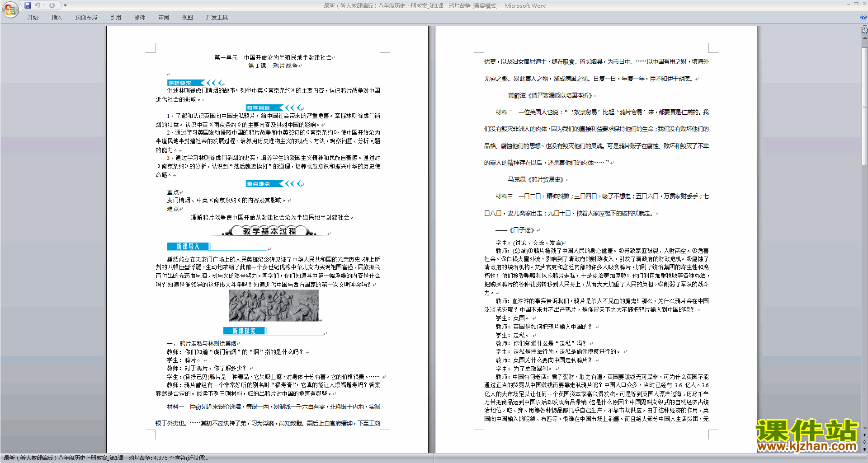The image size is (868, 463).
Task: Open the 视图 ribbon tab
Action: 188,18
